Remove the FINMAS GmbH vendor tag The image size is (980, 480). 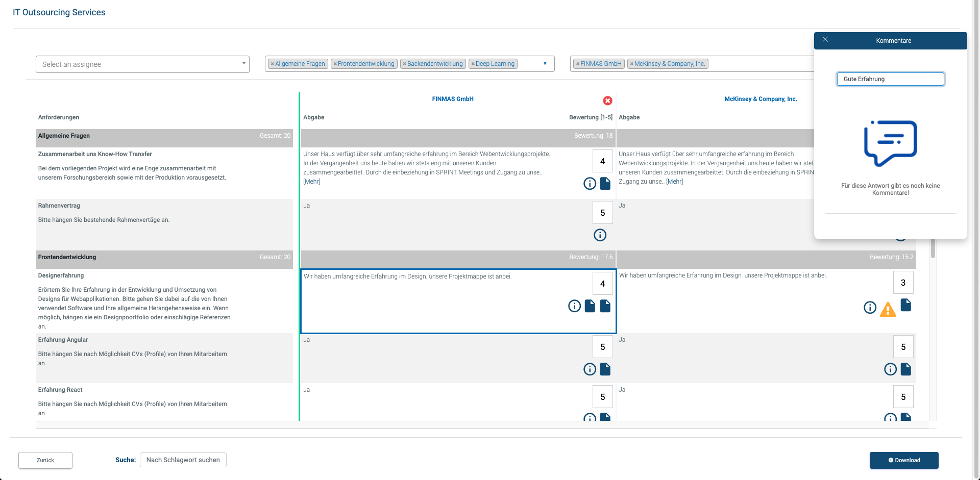pyautogui.click(x=578, y=64)
